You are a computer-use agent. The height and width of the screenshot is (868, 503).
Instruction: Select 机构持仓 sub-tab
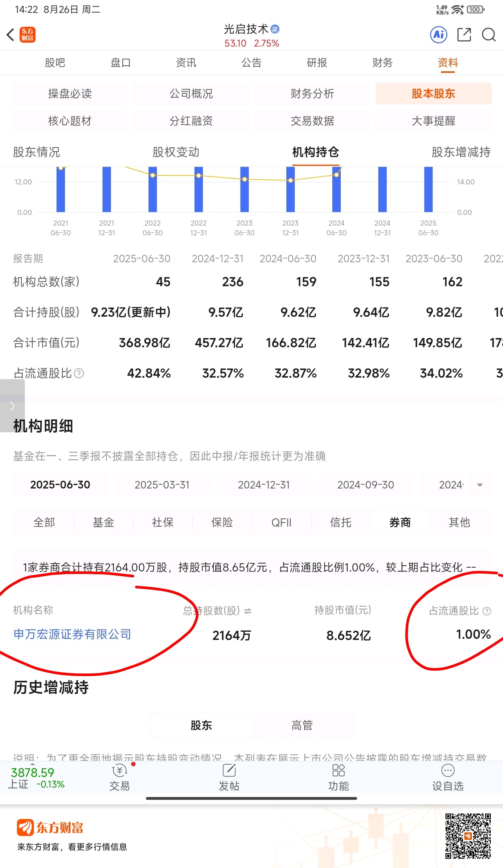pyautogui.click(x=315, y=152)
